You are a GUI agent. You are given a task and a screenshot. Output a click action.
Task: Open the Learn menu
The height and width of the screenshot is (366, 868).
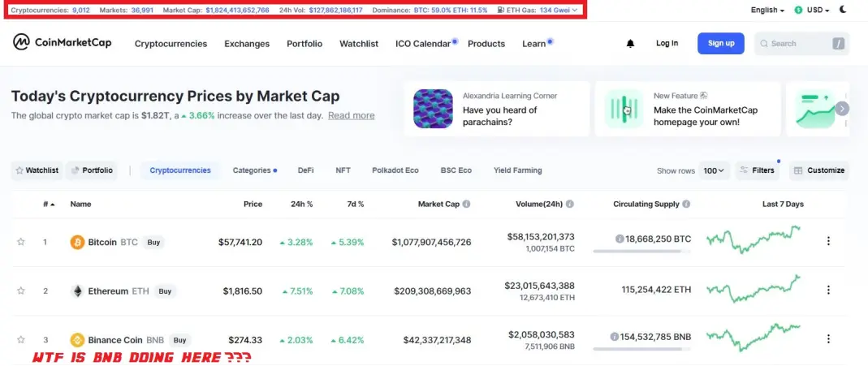coord(533,44)
